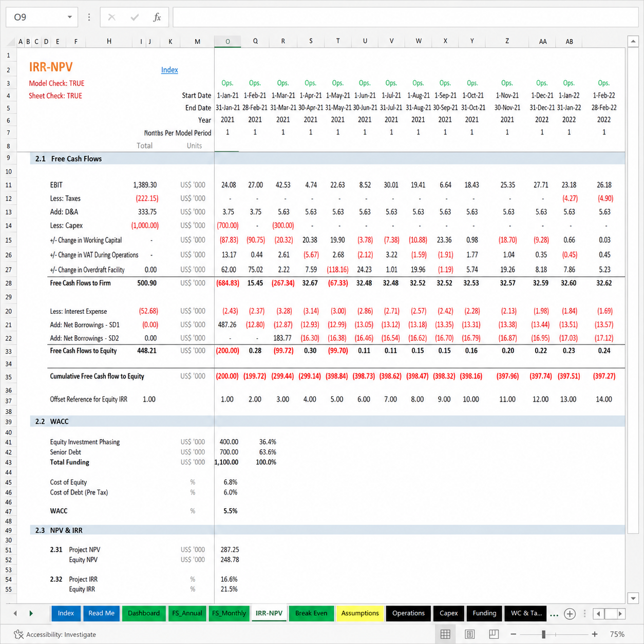Switch to Normal view in status bar
This screenshot has height=644, width=644.
pyautogui.click(x=445, y=634)
